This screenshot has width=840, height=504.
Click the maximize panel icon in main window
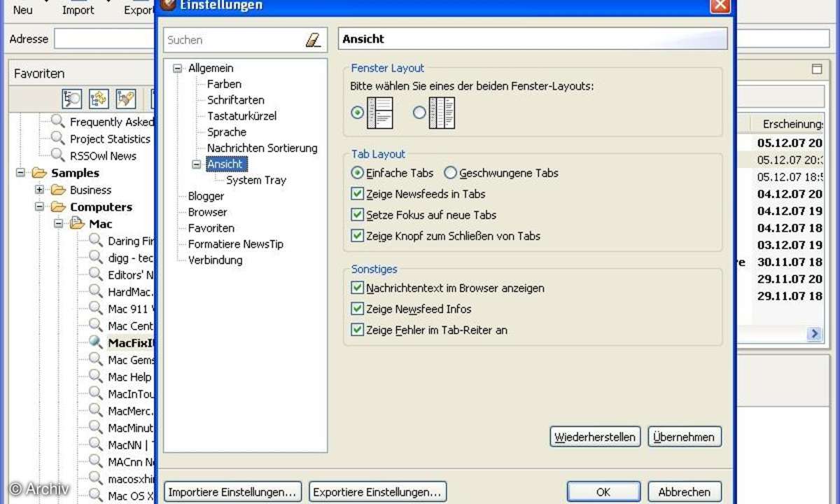tap(816, 69)
